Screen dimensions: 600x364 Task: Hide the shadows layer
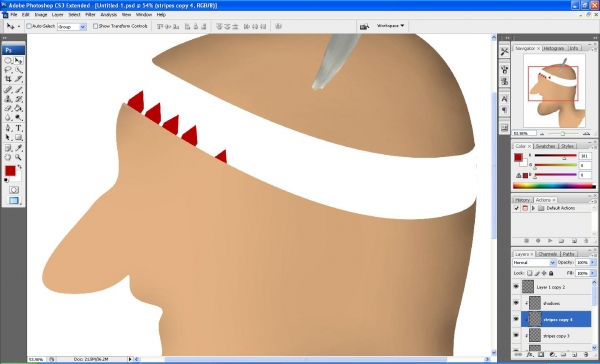coord(516,303)
